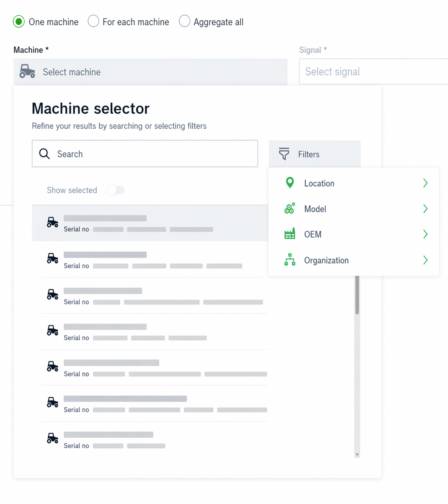Click into the Search input field
Viewport: 448px width, 504px height.
click(145, 153)
